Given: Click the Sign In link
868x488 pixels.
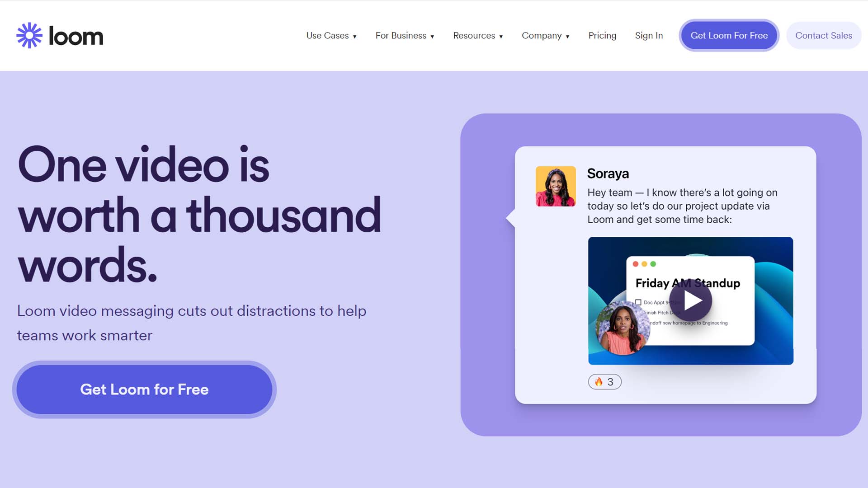Looking at the screenshot, I should click(x=649, y=35).
